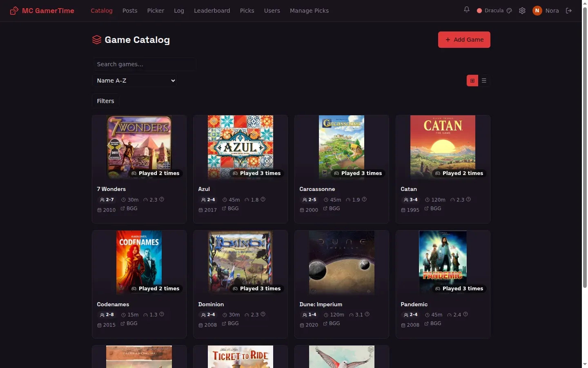Go to the Users page
This screenshot has width=588, height=368.
point(272,11)
